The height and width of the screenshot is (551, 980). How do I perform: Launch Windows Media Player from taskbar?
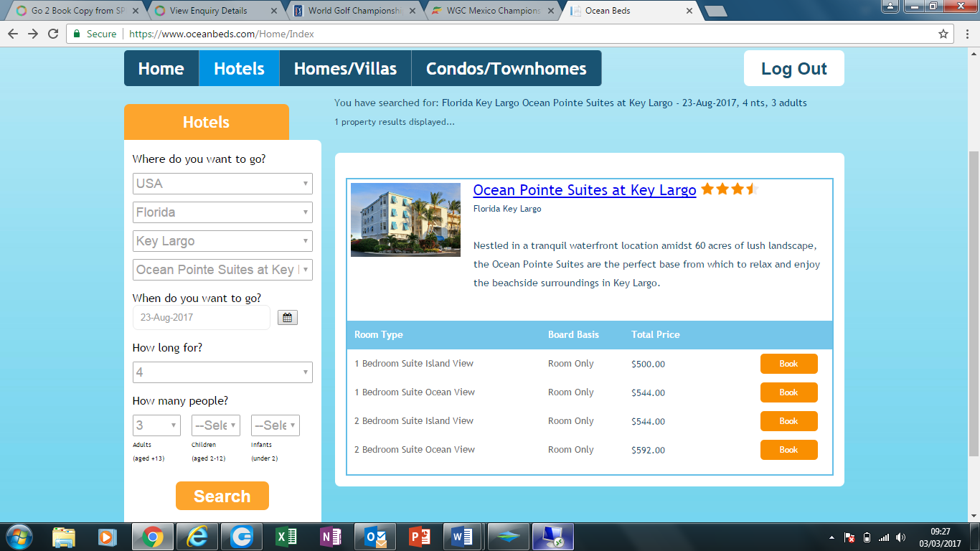(x=107, y=537)
